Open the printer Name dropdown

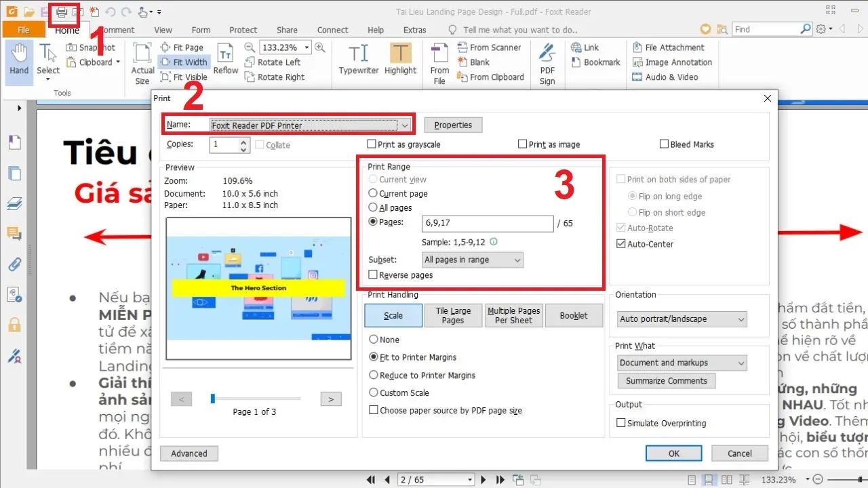(406, 125)
